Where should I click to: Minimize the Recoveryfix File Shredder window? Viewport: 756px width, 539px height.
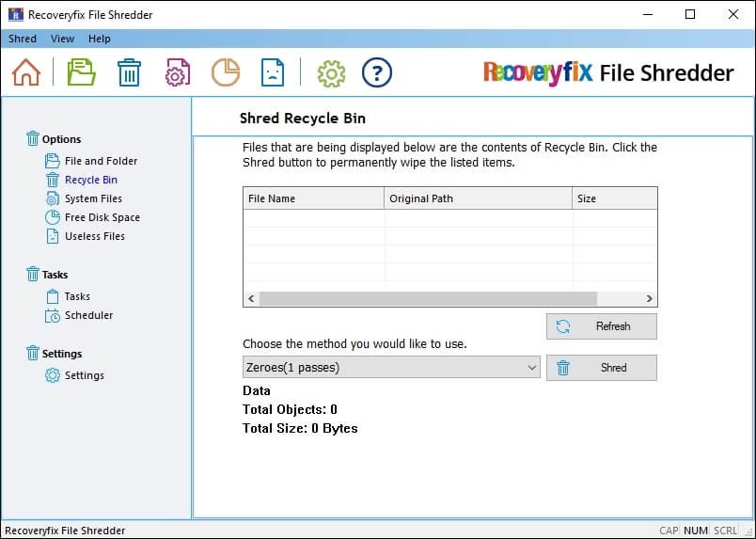point(648,14)
